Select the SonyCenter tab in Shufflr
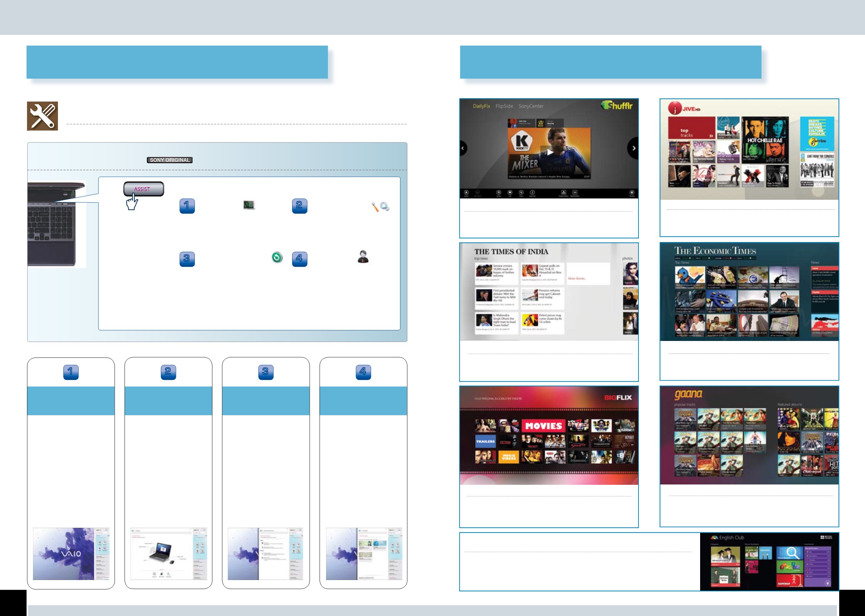 [531, 106]
